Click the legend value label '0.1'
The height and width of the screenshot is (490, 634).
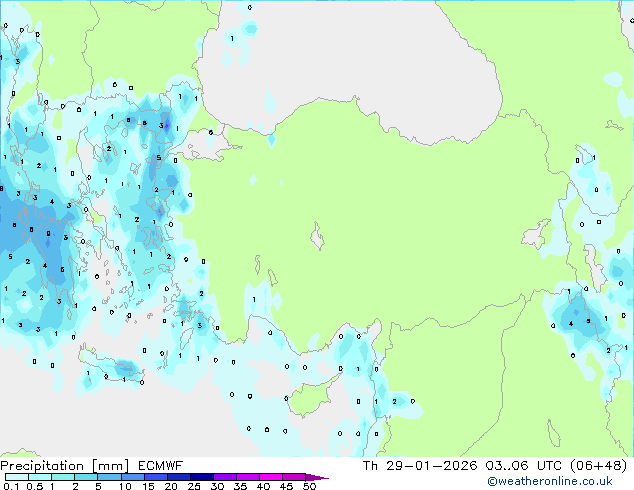pyautogui.click(x=11, y=486)
